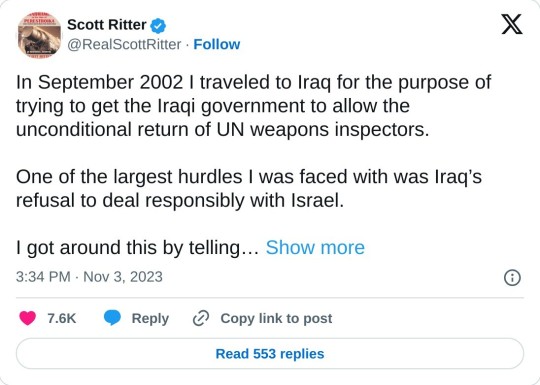Open the tweet info circle icon
The width and height of the screenshot is (540, 385).
(512, 278)
